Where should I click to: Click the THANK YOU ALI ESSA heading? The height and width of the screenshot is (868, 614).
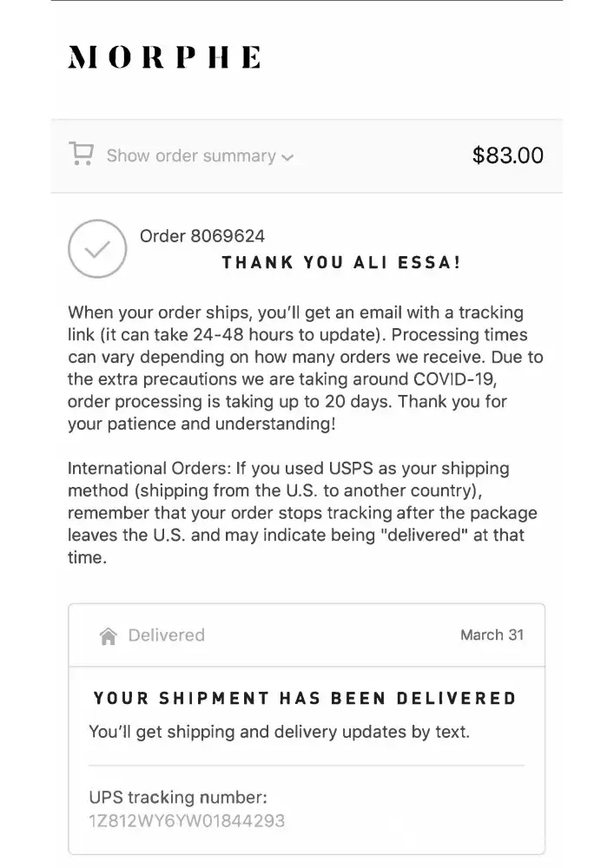(x=341, y=263)
